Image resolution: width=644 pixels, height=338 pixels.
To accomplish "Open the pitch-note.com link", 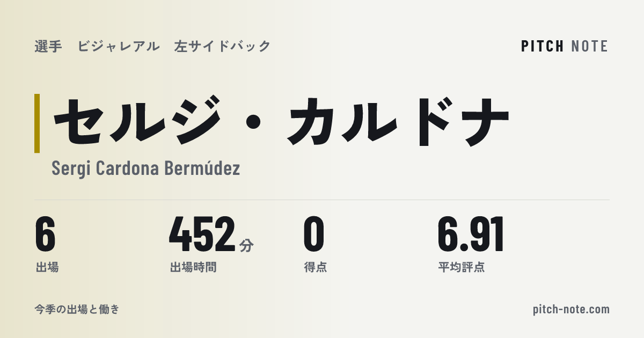I will 571,310.
